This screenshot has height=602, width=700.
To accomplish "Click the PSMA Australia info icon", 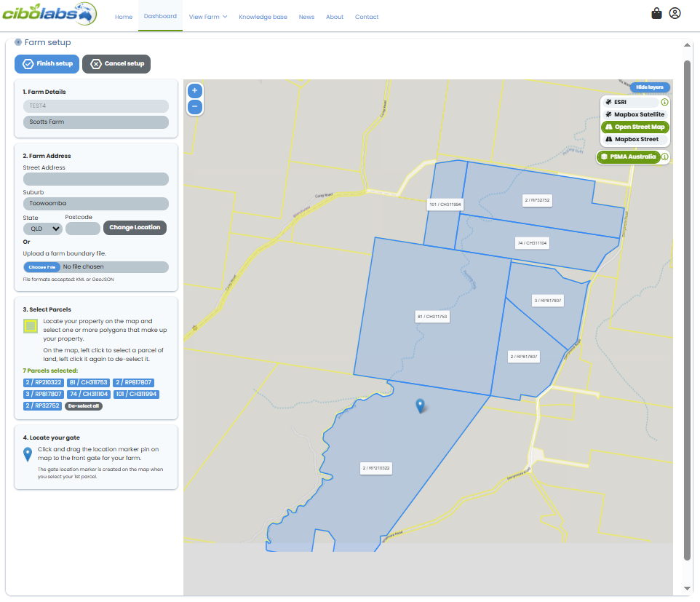I will [x=664, y=157].
